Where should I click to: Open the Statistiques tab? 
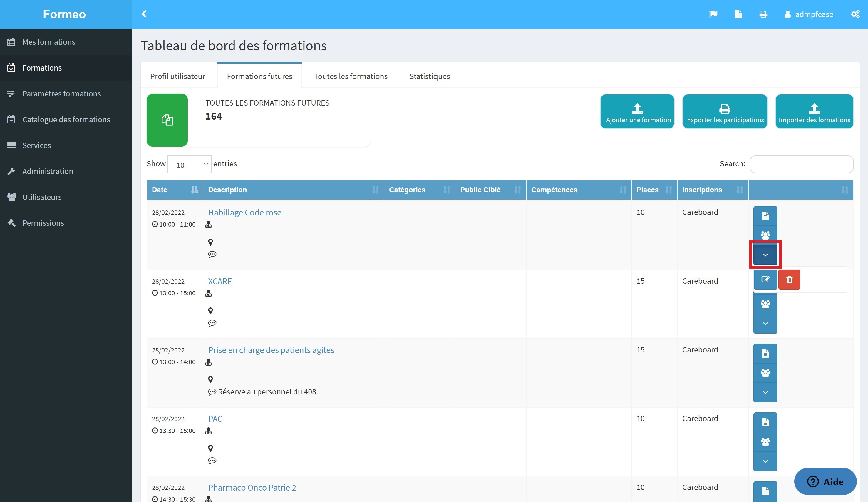430,76
